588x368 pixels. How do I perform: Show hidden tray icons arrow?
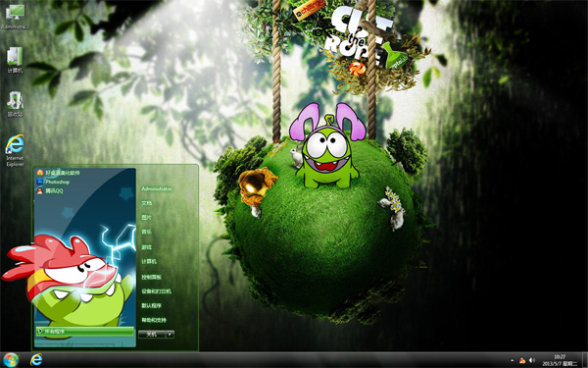[513, 361]
